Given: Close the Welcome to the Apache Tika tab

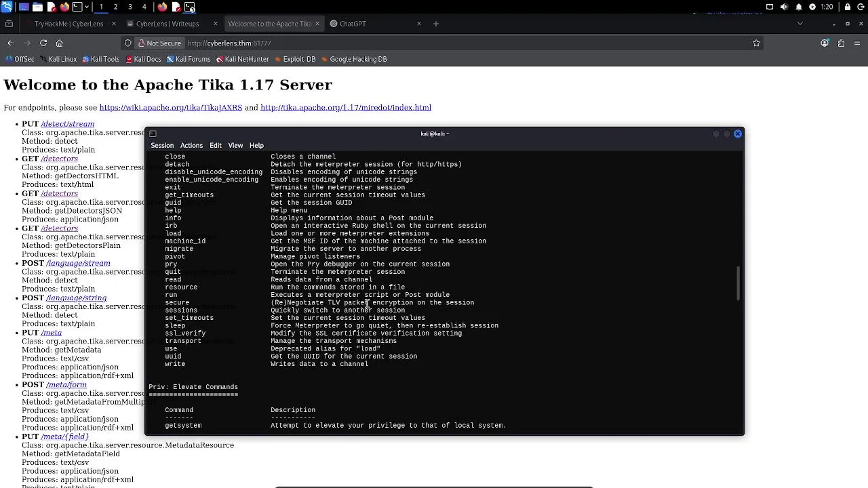Looking at the screenshot, I should (317, 24).
